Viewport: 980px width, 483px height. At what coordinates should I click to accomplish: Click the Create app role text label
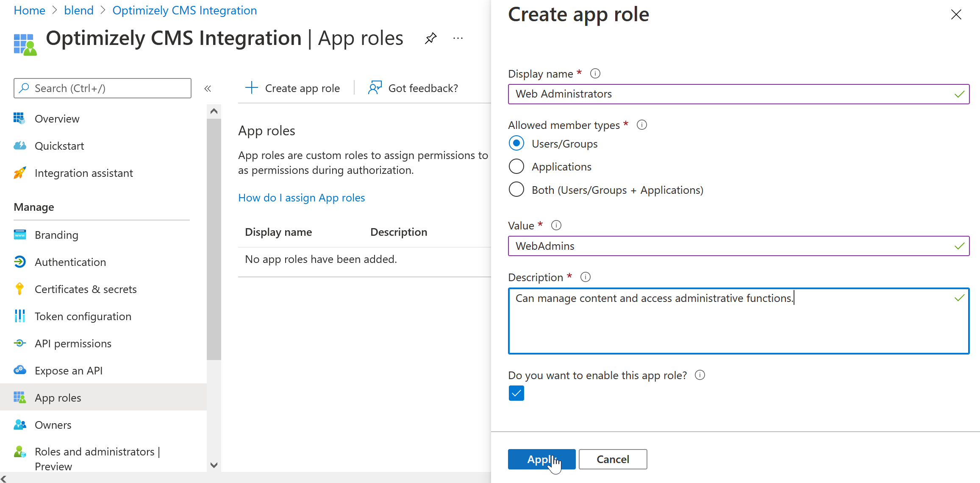tap(302, 88)
